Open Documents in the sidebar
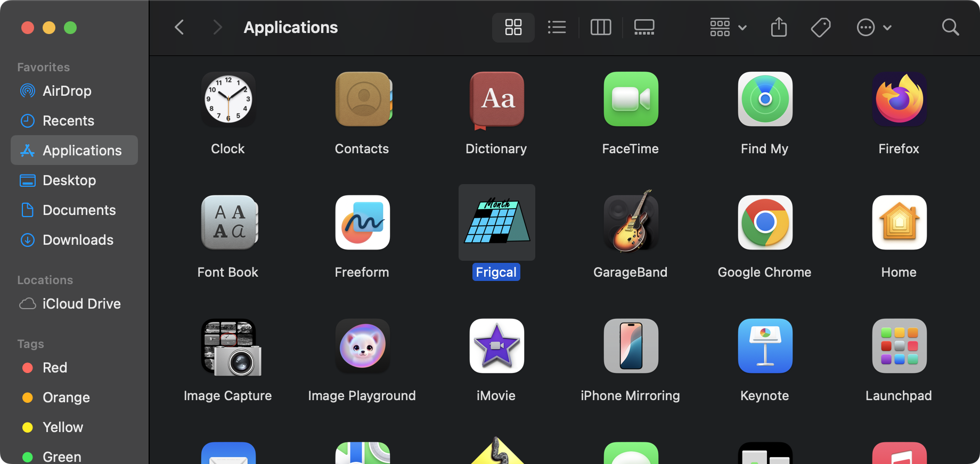The image size is (980, 464). (x=74, y=210)
